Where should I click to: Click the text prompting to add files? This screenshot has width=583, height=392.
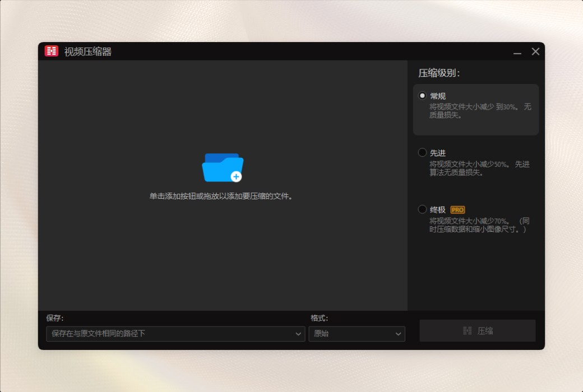(222, 197)
